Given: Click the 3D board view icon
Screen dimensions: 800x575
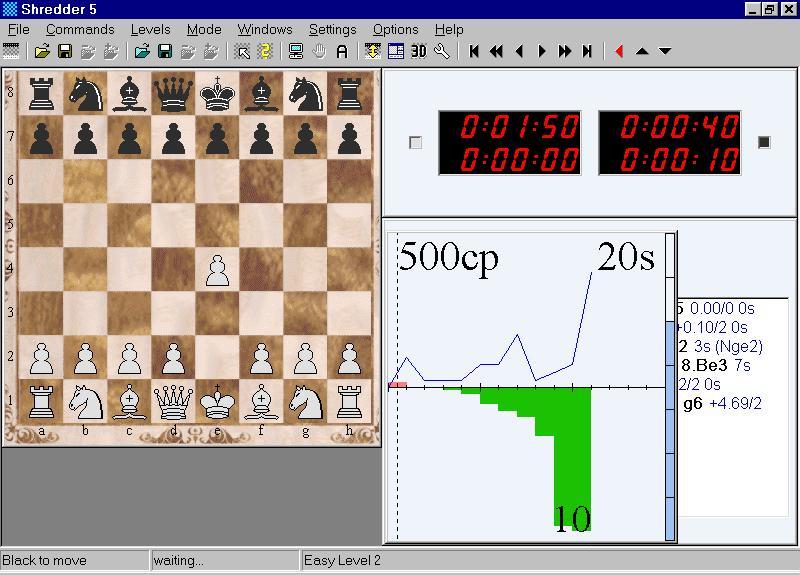Looking at the screenshot, I should pyautogui.click(x=418, y=51).
